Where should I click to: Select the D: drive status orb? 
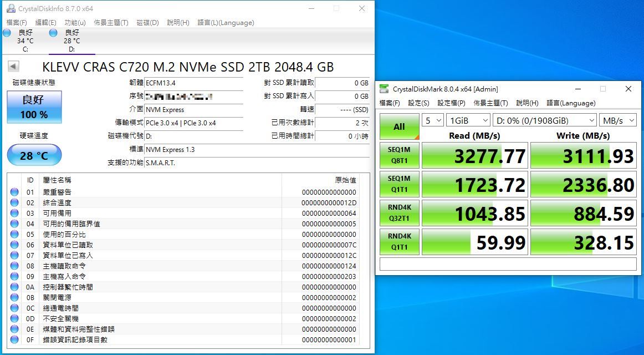coord(53,33)
